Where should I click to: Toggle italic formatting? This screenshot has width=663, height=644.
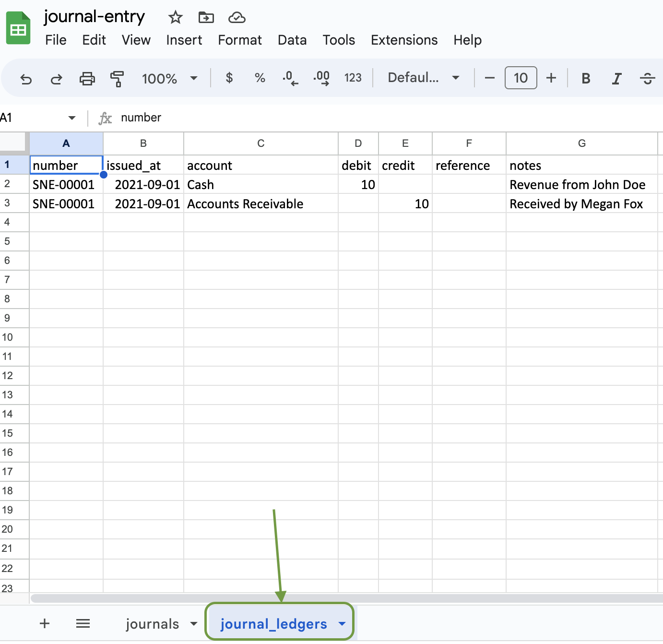616,78
